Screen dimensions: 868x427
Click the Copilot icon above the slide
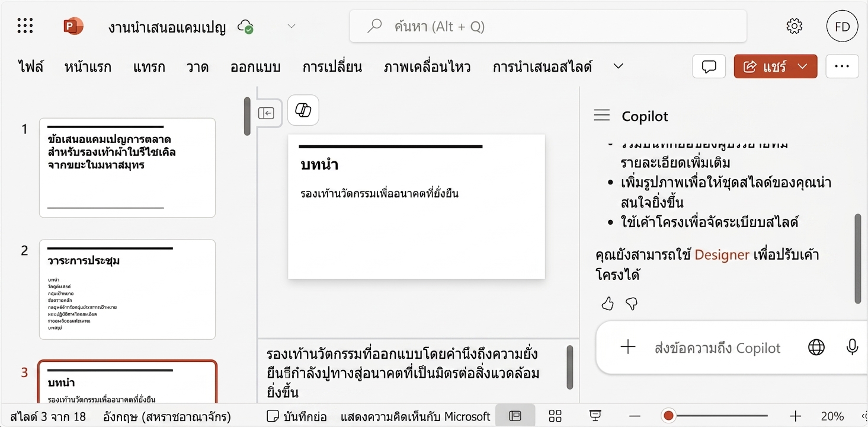coord(303,110)
